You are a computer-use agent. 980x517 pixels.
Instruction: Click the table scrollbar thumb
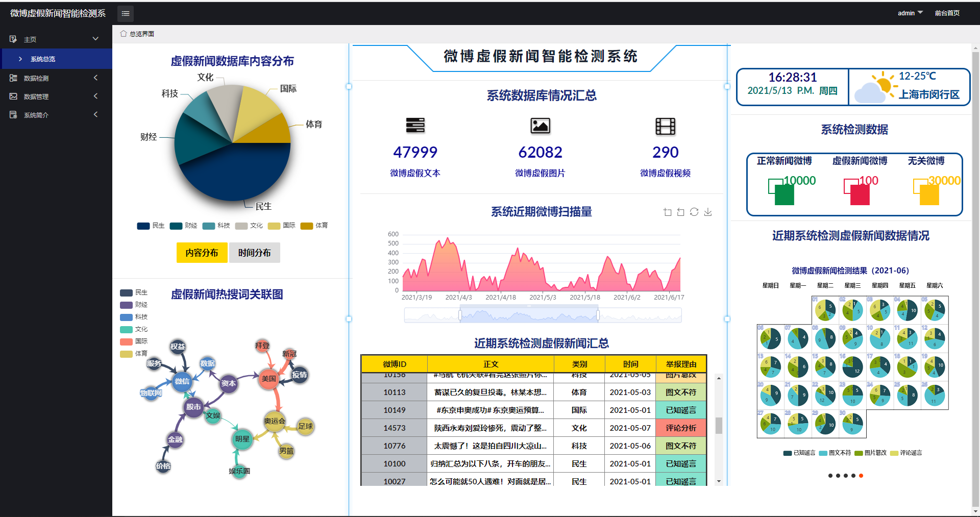pos(719,425)
